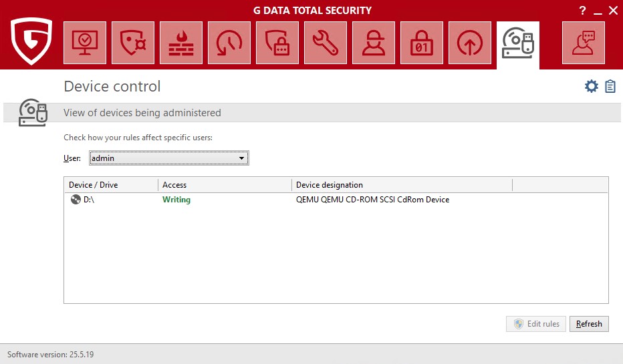Sort by Access column header
This screenshot has height=364, width=623.
click(225, 185)
